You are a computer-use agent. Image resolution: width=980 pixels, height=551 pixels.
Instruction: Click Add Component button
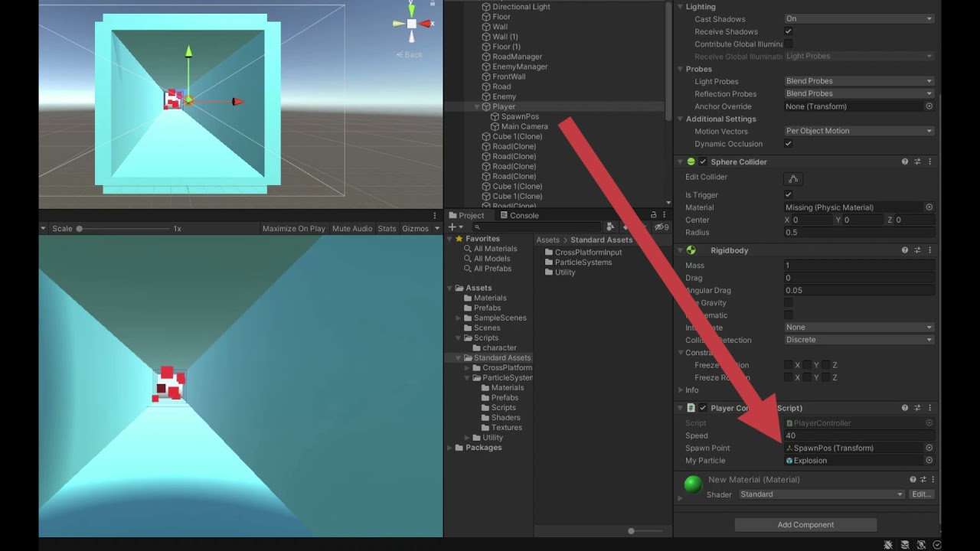pos(805,525)
